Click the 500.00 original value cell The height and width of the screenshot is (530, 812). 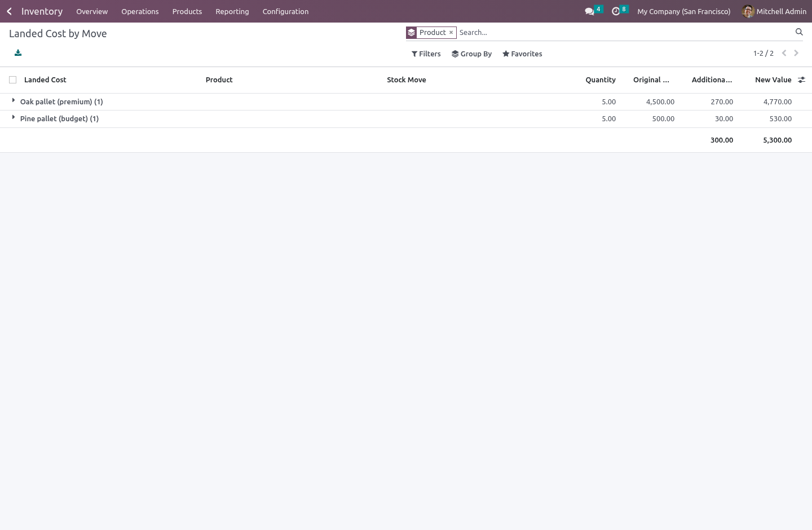tap(663, 119)
